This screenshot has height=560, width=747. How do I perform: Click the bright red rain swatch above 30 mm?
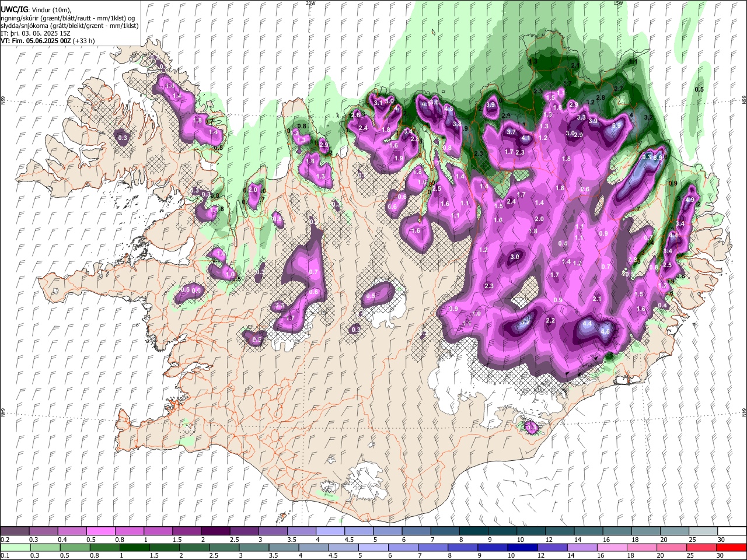(x=731, y=547)
